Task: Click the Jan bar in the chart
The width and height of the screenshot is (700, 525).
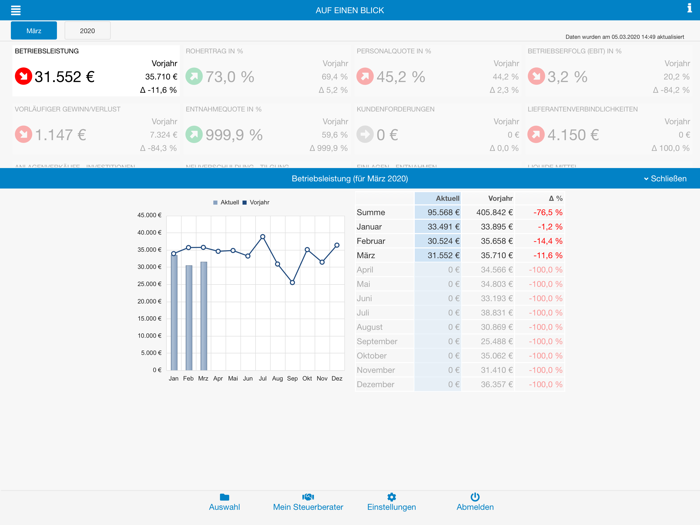Action: coord(173,312)
